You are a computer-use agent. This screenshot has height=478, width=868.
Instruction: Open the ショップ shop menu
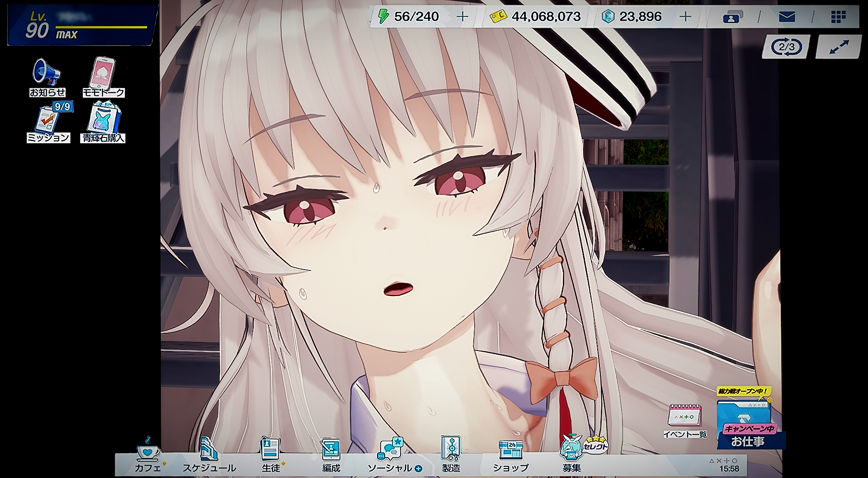point(511,456)
